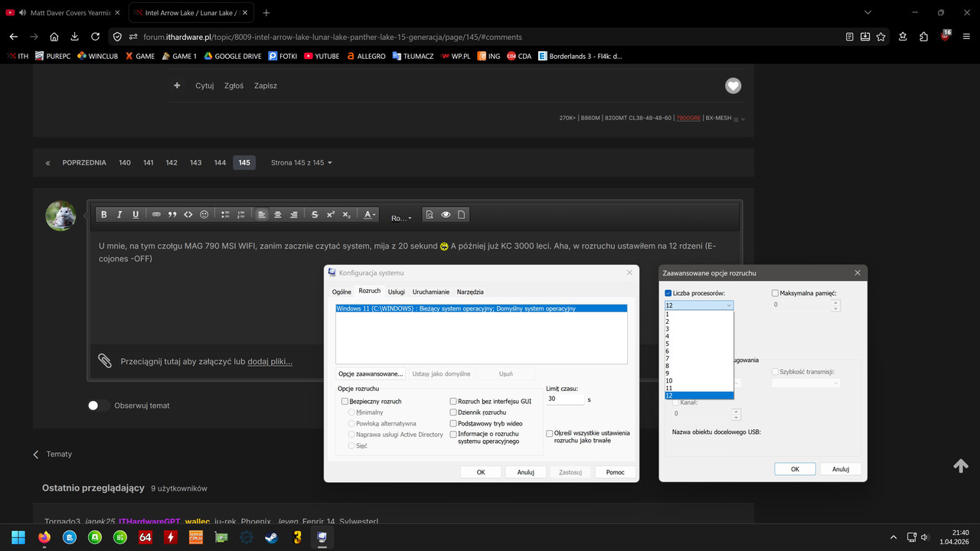Insert a numbered list in the editor
Viewport: 980px width, 551px height.
pyautogui.click(x=241, y=215)
